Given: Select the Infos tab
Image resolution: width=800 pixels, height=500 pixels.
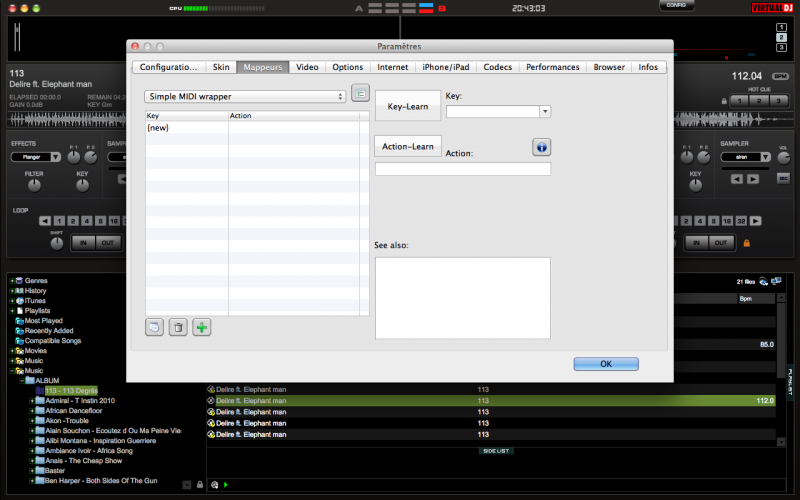Looking at the screenshot, I should [x=648, y=67].
